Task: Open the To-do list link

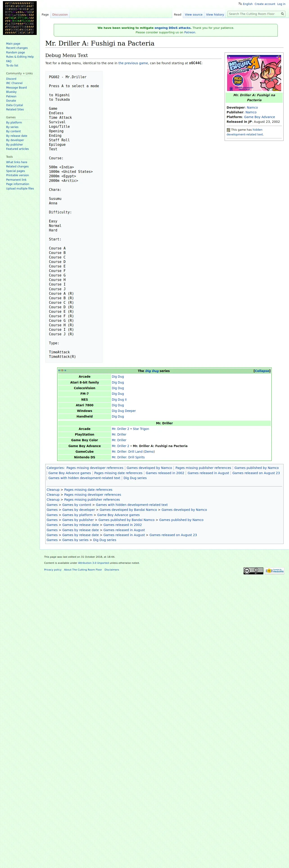Action: pos(12,66)
